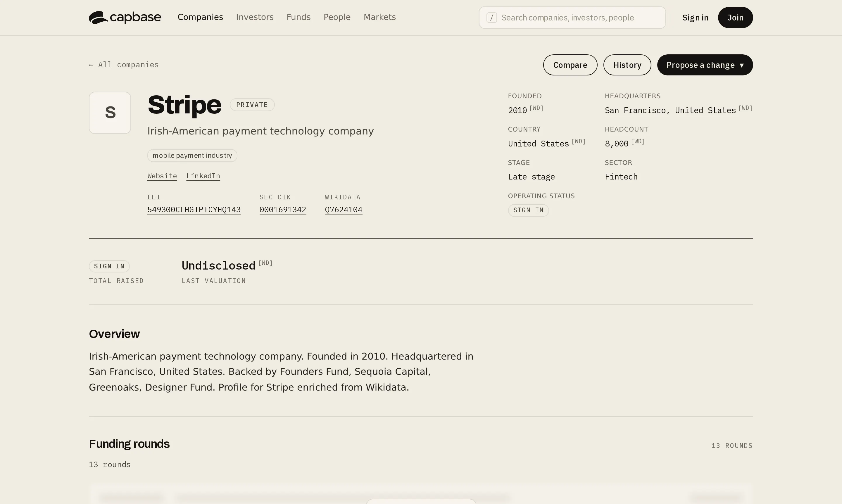Click WD marker beside headcount 8,000
842x504 pixels.
tap(638, 141)
